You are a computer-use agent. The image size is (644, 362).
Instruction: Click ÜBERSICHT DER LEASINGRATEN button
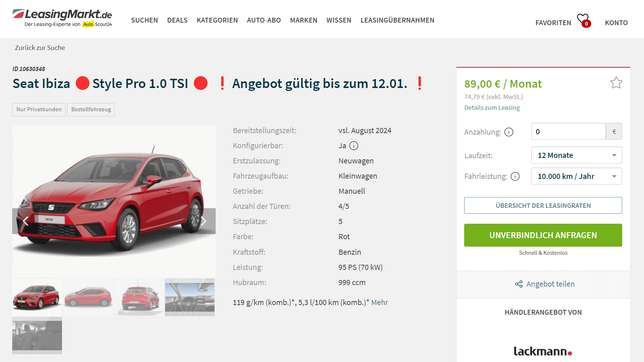[543, 206]
